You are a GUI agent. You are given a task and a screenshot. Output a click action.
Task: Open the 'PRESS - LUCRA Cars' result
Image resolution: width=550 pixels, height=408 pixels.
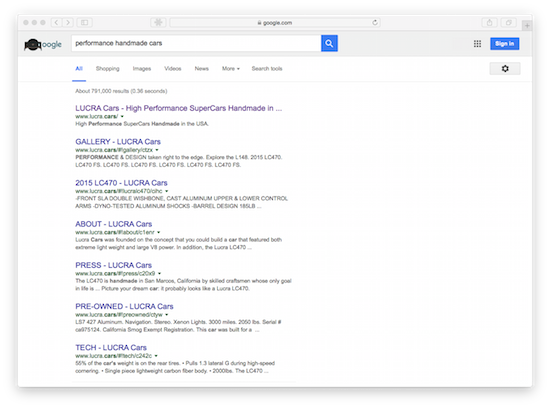click(x=114, y=265)
